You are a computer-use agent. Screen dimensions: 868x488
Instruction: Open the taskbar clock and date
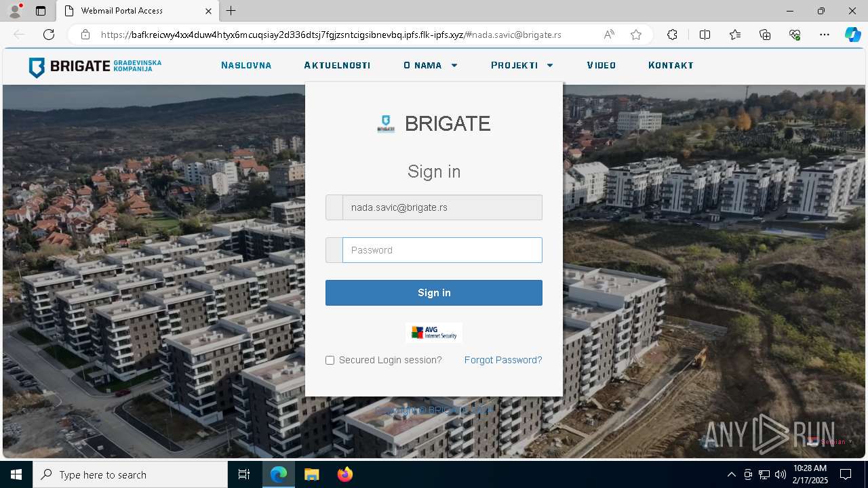(x=810, y=474)
